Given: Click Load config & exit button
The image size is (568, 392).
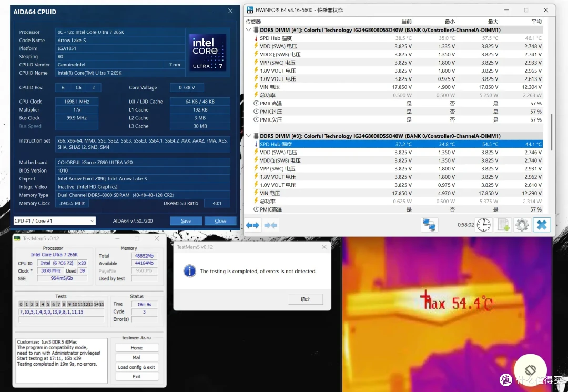Looking at the screenshot, I should point(137,367).
